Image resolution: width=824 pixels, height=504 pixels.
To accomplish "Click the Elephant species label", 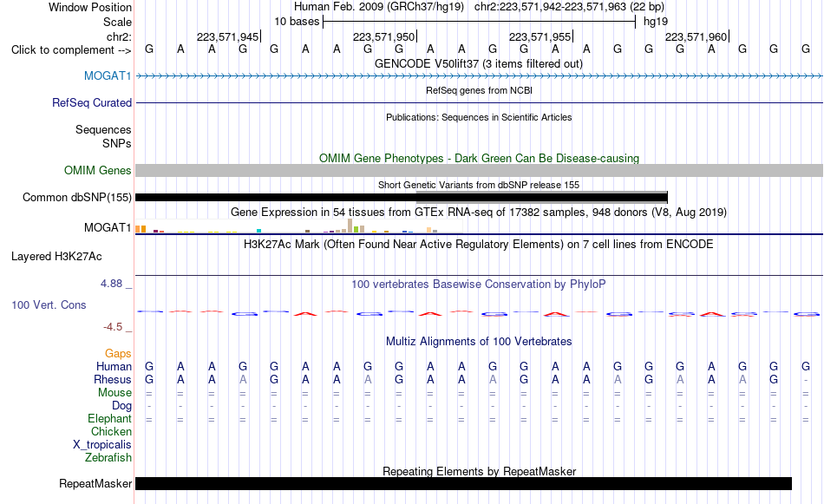I will pyautogui.click(x=109, y=419).
